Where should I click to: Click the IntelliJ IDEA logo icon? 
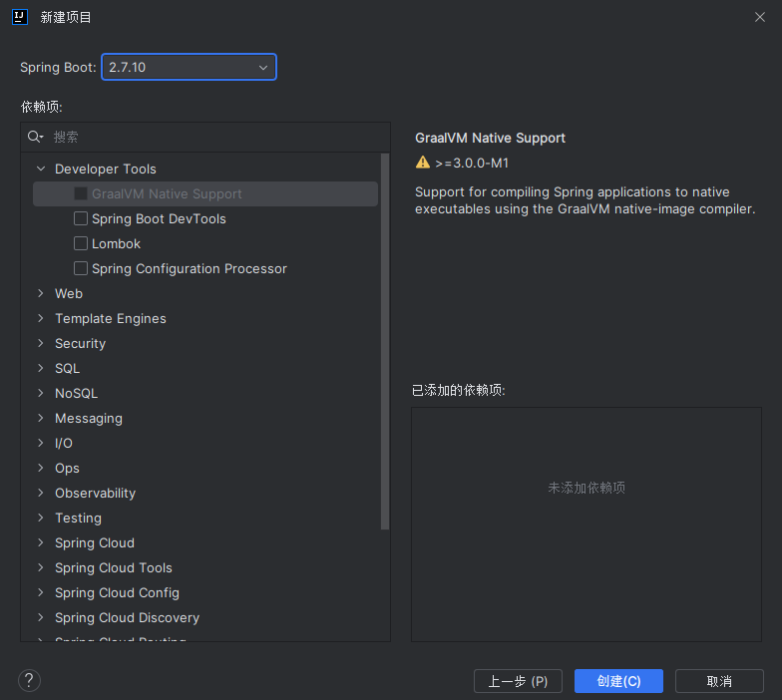point(20,17)
